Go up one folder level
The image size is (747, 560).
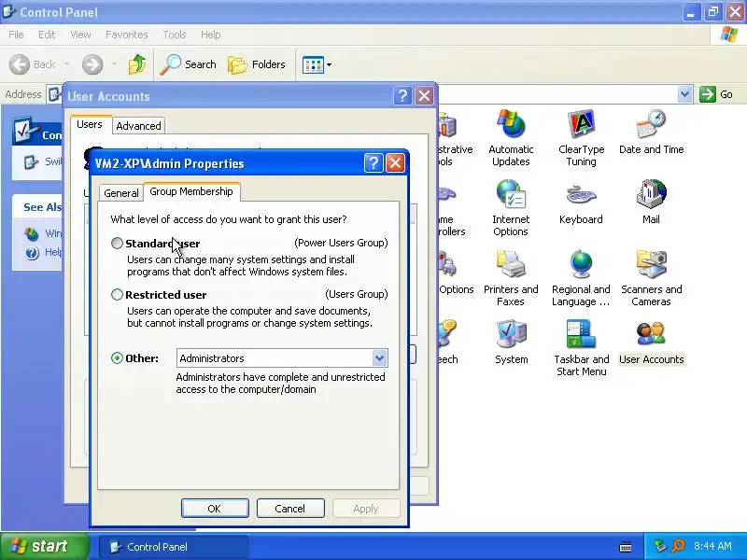click(137, 64)
